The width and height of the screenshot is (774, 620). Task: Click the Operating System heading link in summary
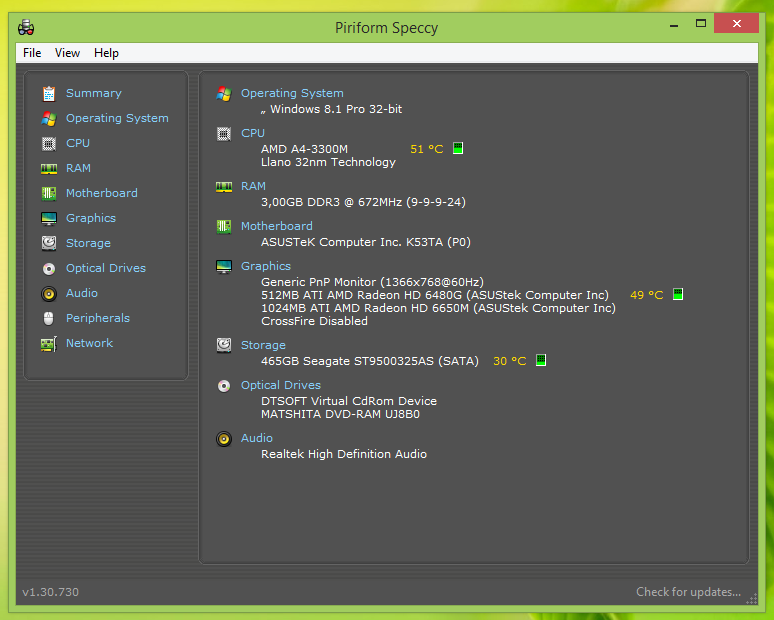tap(292, 93)
